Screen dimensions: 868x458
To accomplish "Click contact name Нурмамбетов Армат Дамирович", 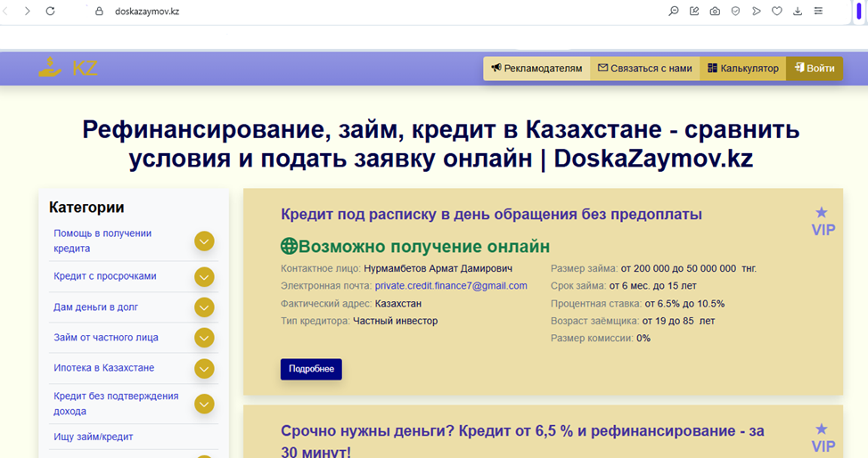I will (x=438, y=268).
